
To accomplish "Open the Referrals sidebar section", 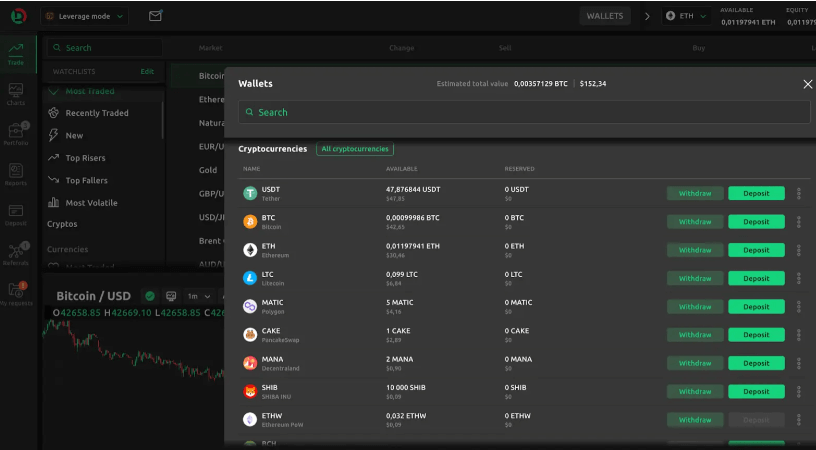I will click(16, 254).
